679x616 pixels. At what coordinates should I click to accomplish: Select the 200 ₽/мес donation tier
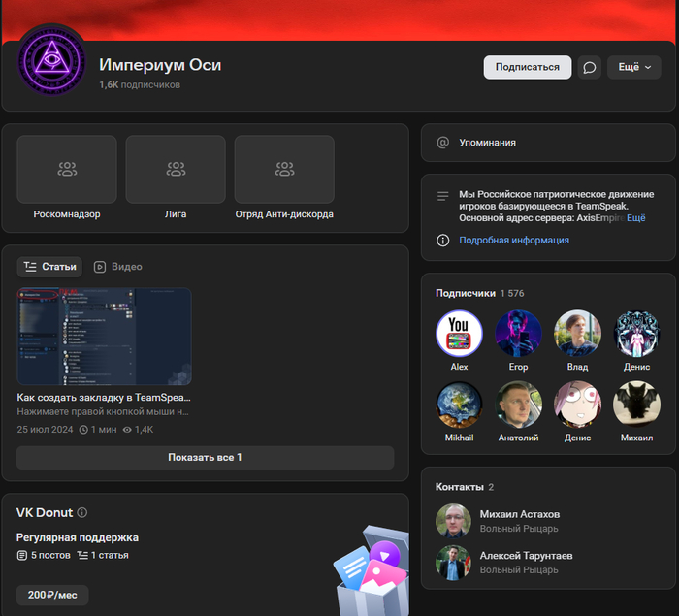click(x=52, y=595)
